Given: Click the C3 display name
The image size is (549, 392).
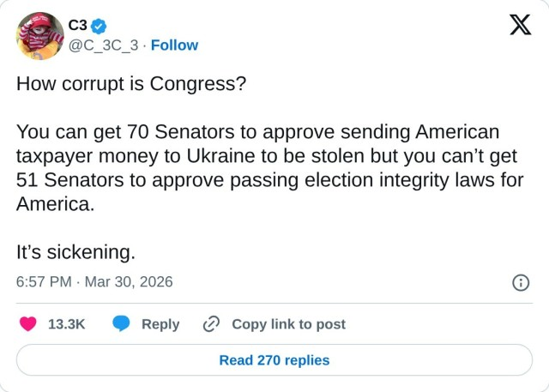Looking at the screenshot, I should pos(77,27).
